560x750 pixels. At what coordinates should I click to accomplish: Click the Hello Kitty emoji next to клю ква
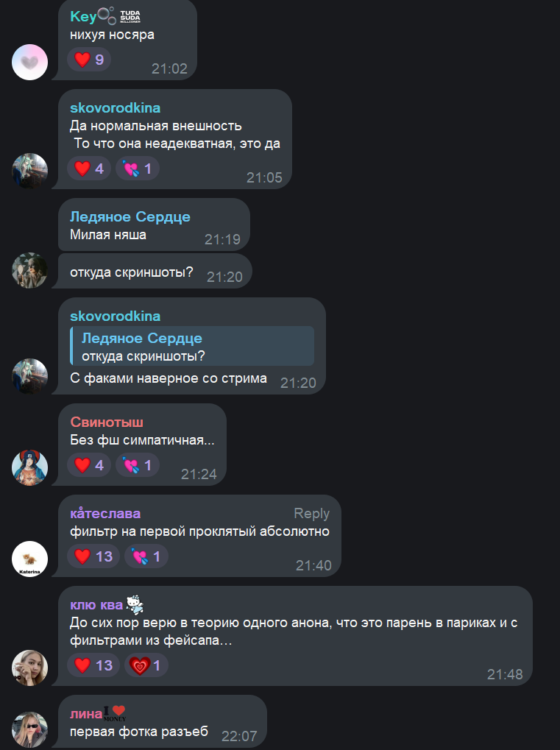point(135,604)
